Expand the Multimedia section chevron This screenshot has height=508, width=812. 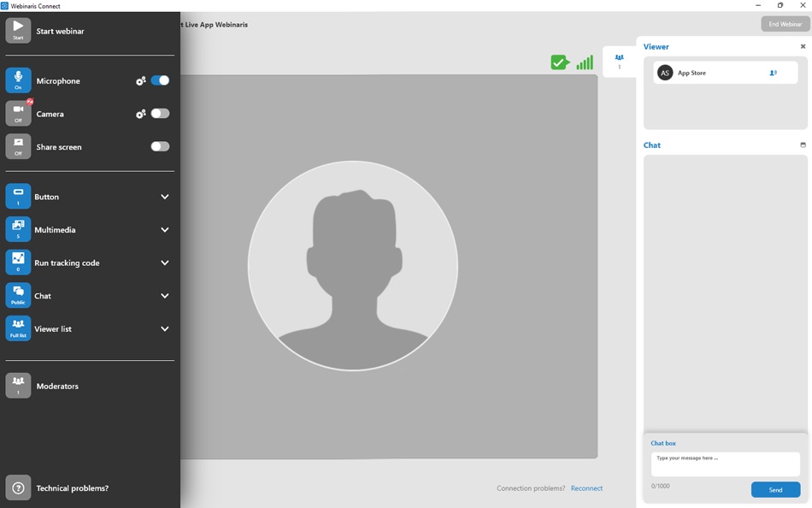165,230
